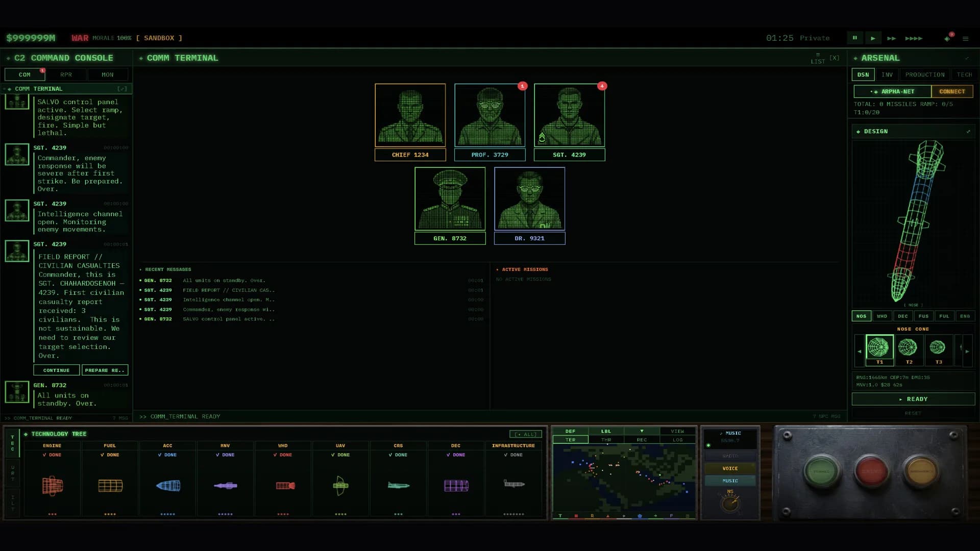Viewport: 980px width, 551px height.
Task: Select the ENGINE technology icon
Action: coord(52,485)
